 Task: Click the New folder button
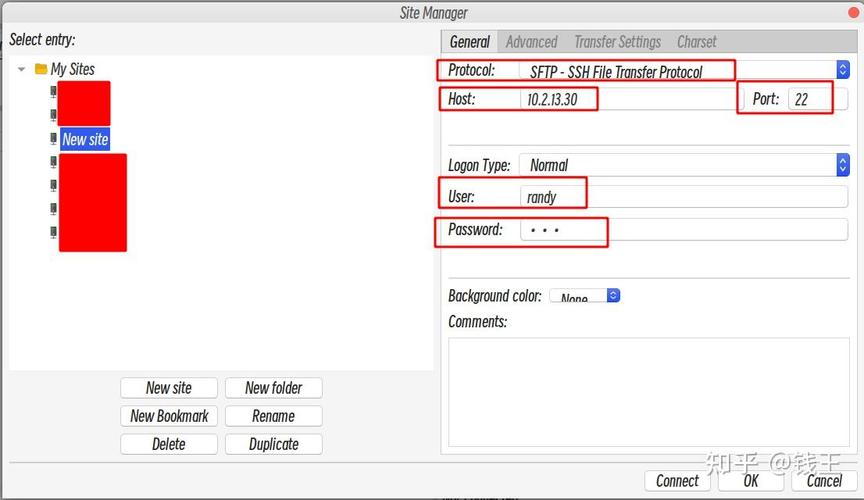point(274,388)
